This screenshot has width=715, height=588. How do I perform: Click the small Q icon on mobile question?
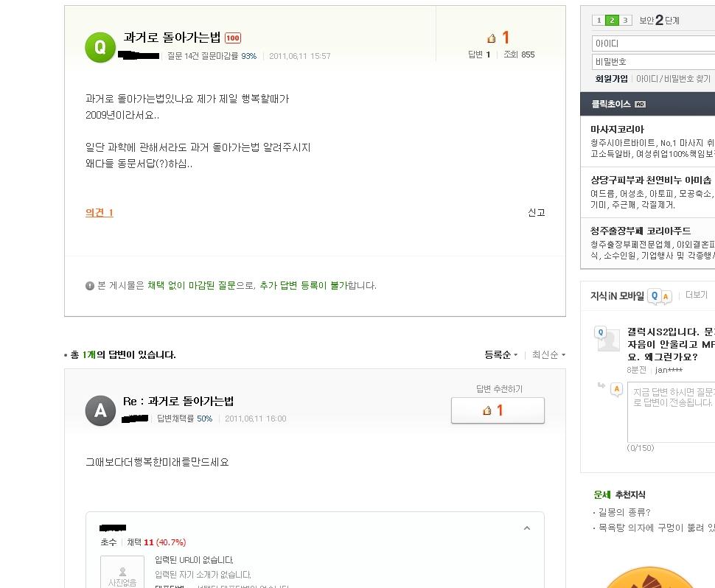coord(601,333)
